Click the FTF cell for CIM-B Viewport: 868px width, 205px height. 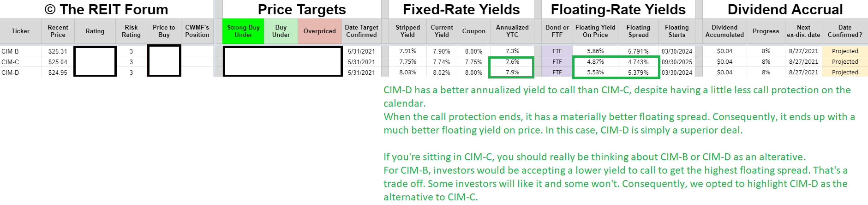coord(557,51)
